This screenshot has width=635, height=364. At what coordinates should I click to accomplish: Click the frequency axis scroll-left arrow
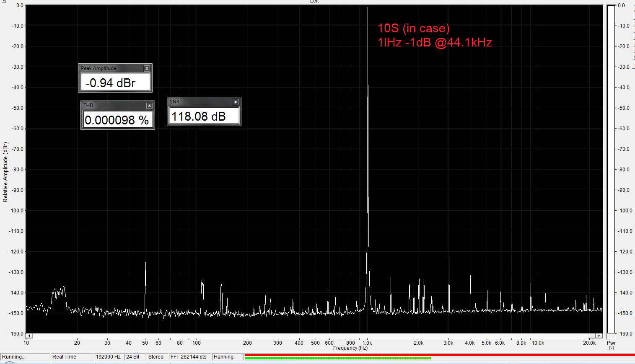coord(29,336)
